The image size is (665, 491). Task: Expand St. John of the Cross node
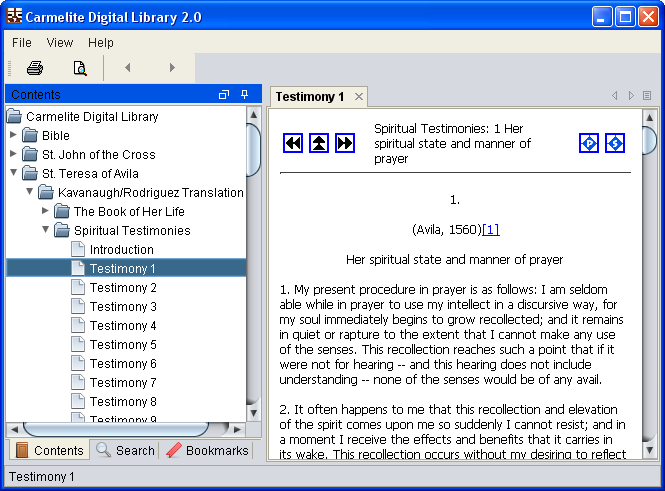13,154
